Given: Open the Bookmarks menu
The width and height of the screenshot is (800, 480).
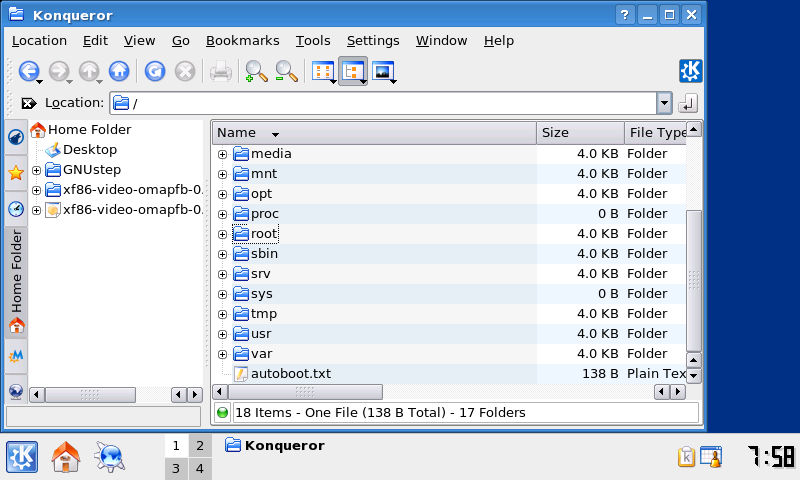Looking at the screenshot, I should (x=243, y=41).
